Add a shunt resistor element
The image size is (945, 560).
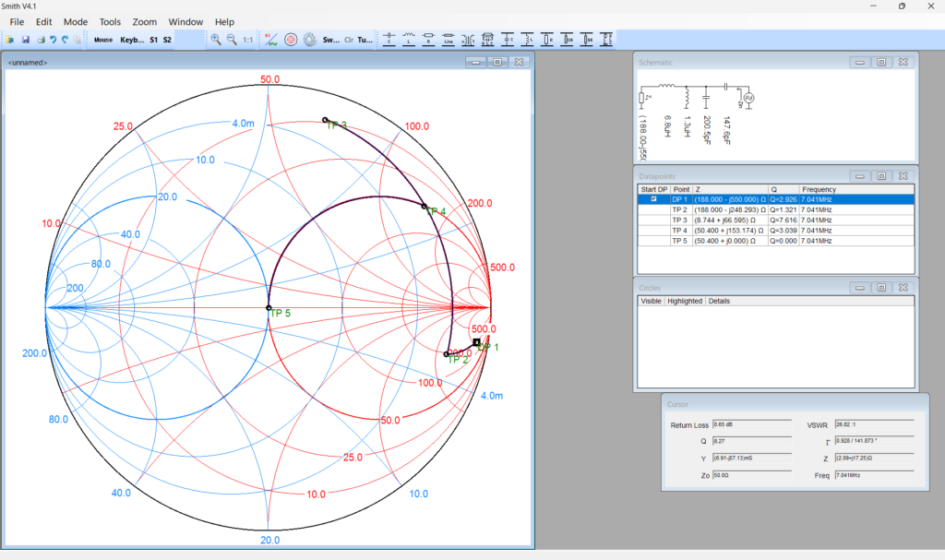pos(548,40)
